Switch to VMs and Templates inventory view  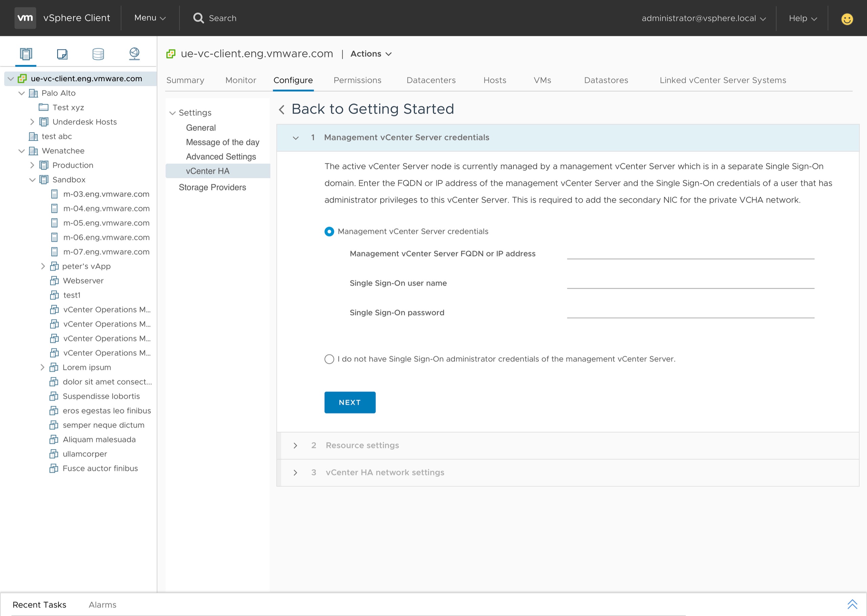[x=62, y=54]
